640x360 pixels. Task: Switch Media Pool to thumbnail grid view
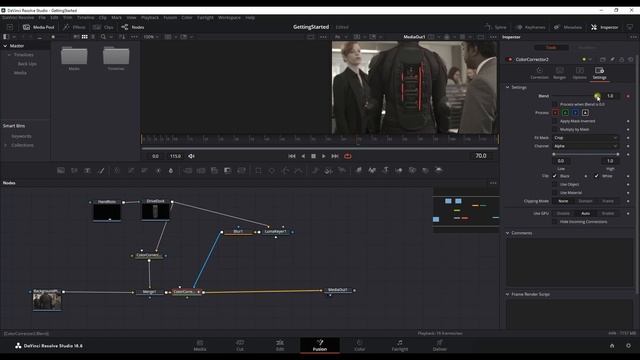[x=84, y=37]
